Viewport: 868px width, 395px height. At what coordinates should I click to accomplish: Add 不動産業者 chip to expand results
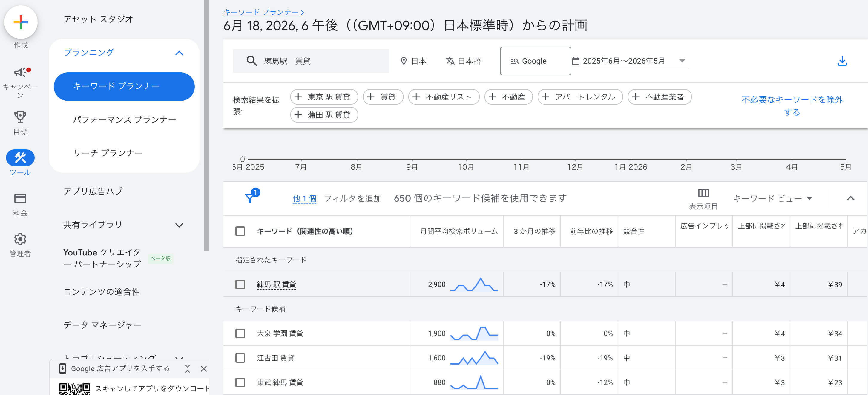[x=660, y=97]
